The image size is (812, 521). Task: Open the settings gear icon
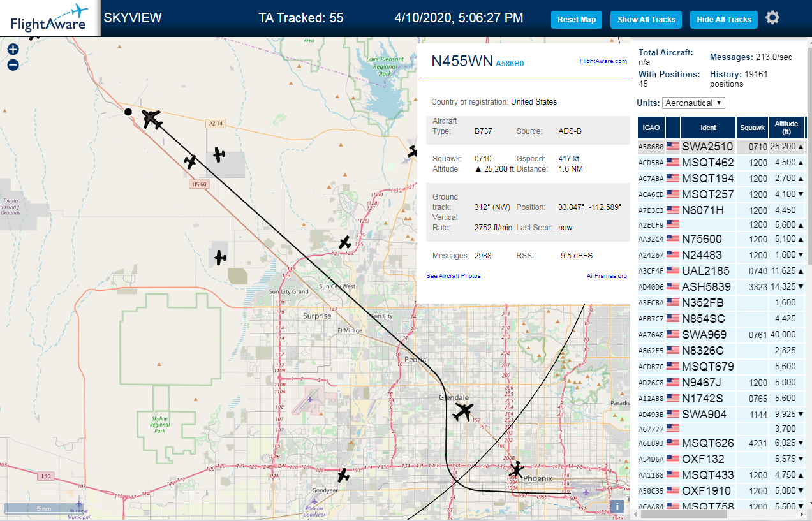(772, 18)
